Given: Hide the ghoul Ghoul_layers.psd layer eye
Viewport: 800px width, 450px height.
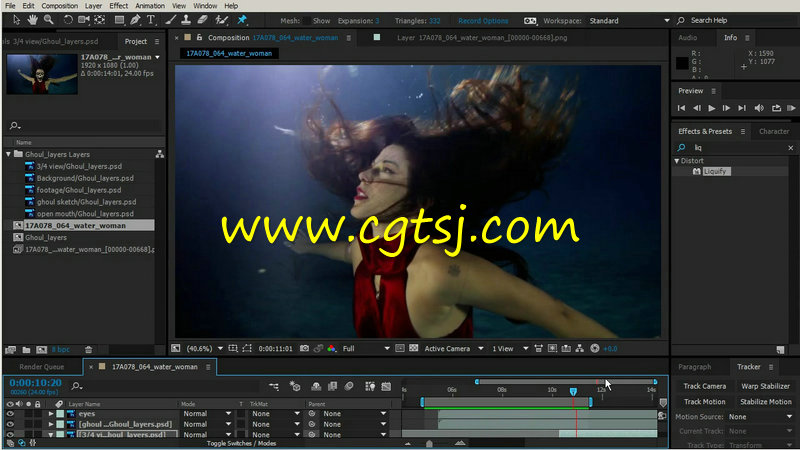Looking at the screenshot, I should click(x=10, y=424).
